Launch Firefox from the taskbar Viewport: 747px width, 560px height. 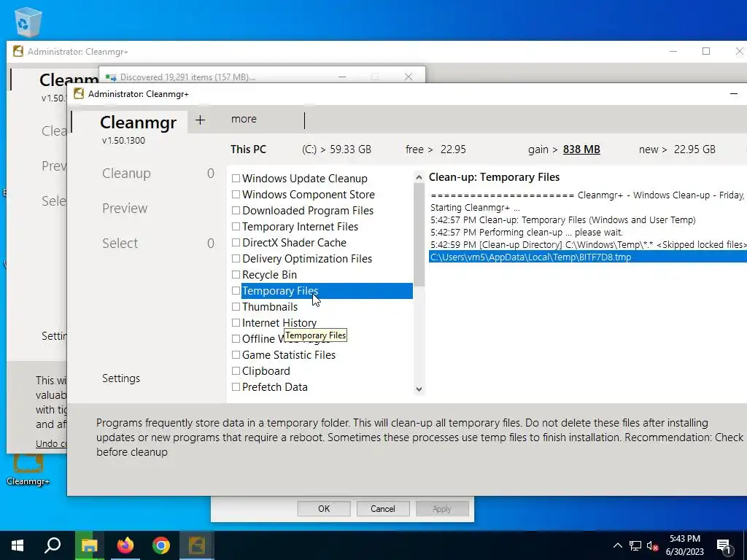coord(125,545)
